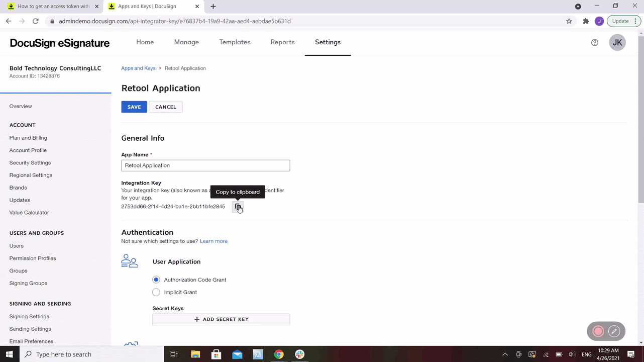
Task: Select Implicit Grant option
Action: pyautogui.click(x=156, y=292)
